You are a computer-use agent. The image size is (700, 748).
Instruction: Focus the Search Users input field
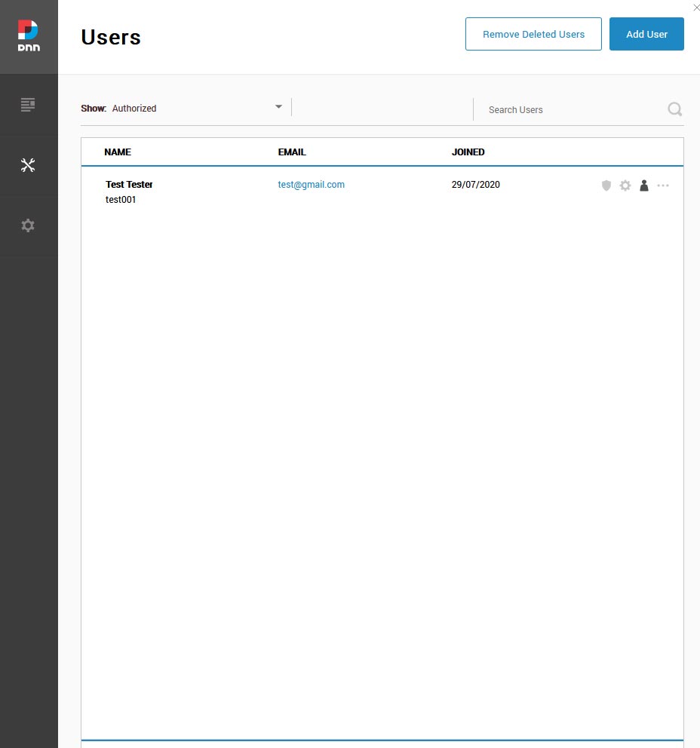point(573,110)
